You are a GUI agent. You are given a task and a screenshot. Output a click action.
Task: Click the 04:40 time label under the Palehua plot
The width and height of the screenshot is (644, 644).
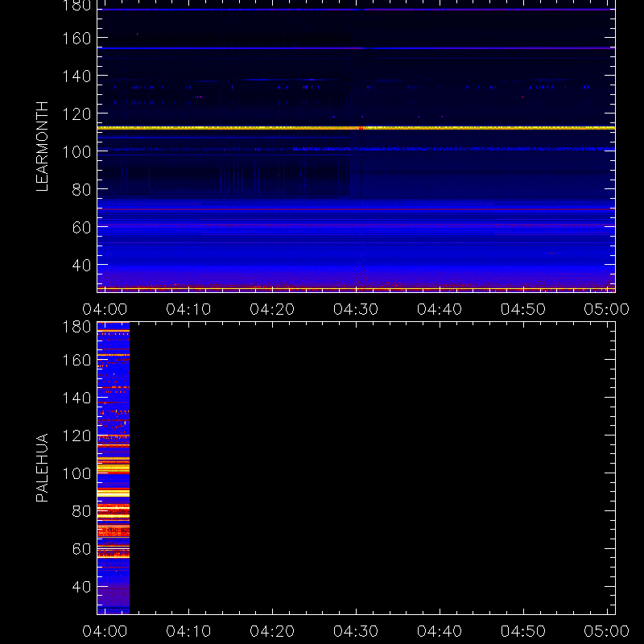click(440, 631)
